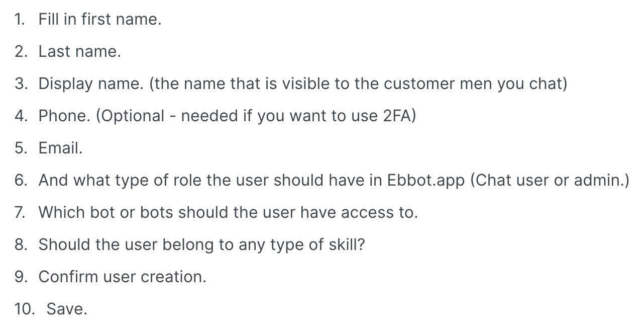Click the 'Fill in first name.' step

point(99,19)
